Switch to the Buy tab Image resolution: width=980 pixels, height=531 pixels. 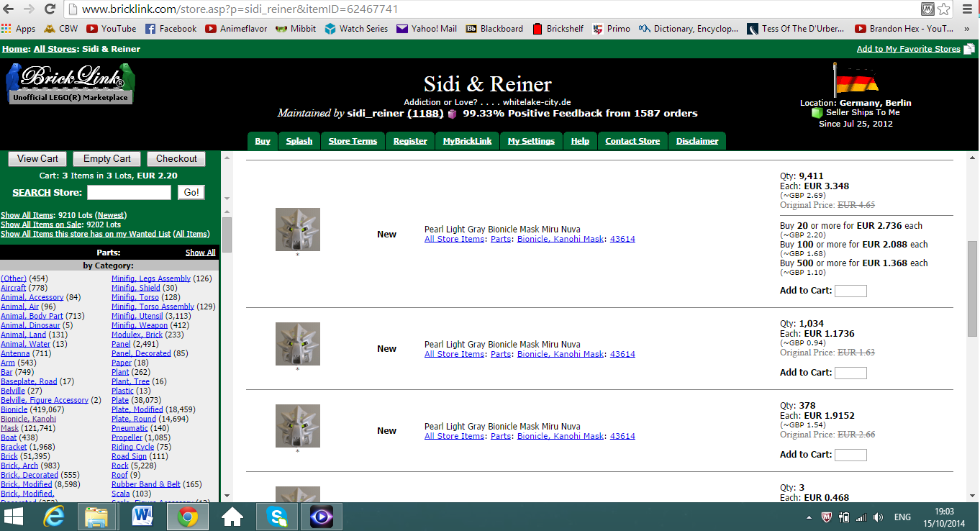click(263, 141)
